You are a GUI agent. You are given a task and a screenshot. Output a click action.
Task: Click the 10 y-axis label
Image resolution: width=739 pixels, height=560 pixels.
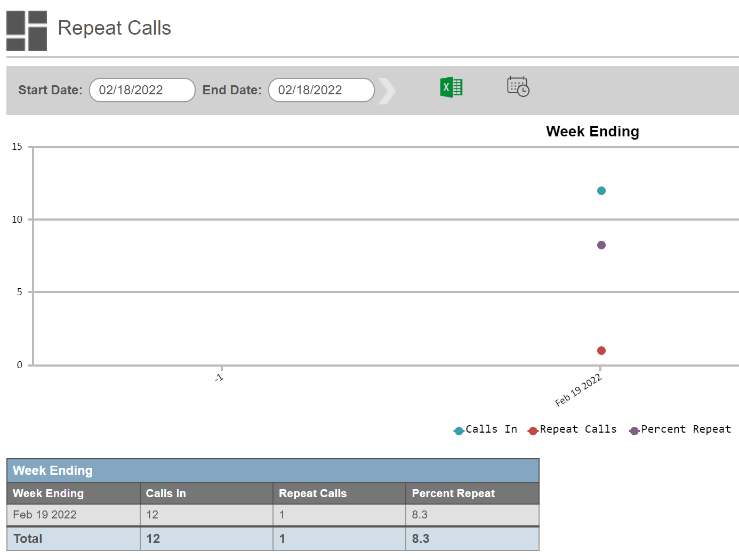pyautogui.click(x=17, y=220)
